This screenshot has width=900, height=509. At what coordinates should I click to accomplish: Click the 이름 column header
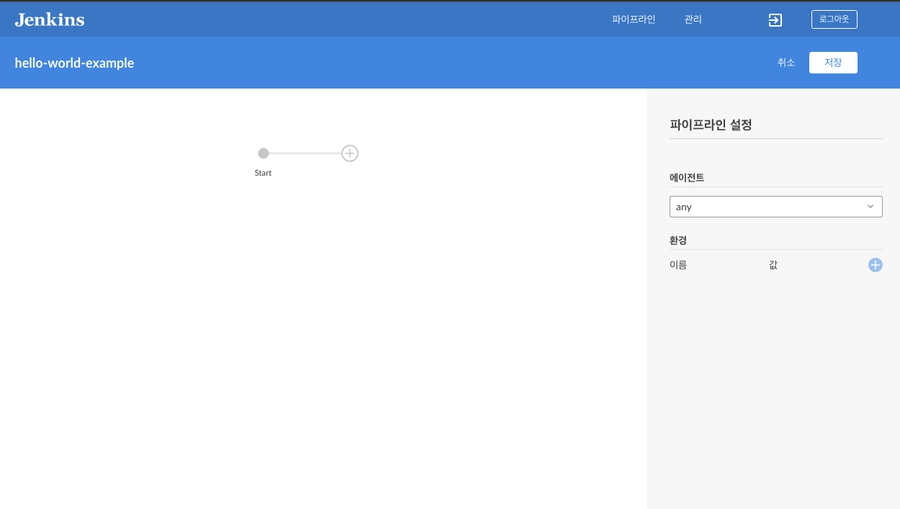click(x=678, y=265)
